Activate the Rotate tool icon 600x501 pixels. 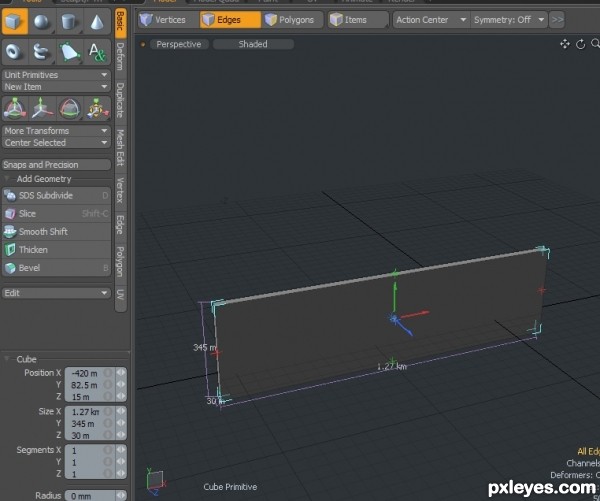(x=69, y=108)
